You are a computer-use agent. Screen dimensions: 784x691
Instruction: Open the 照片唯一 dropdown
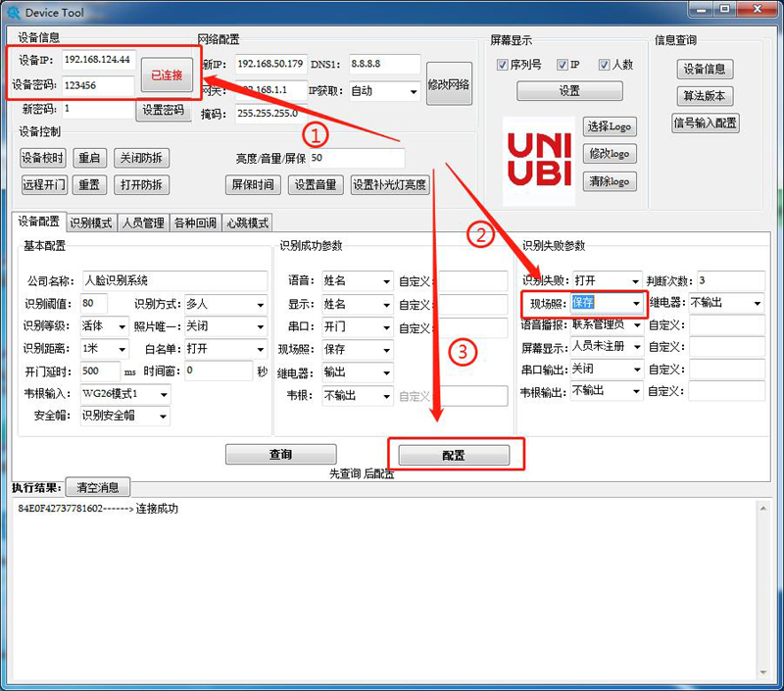tap(225, 326)
